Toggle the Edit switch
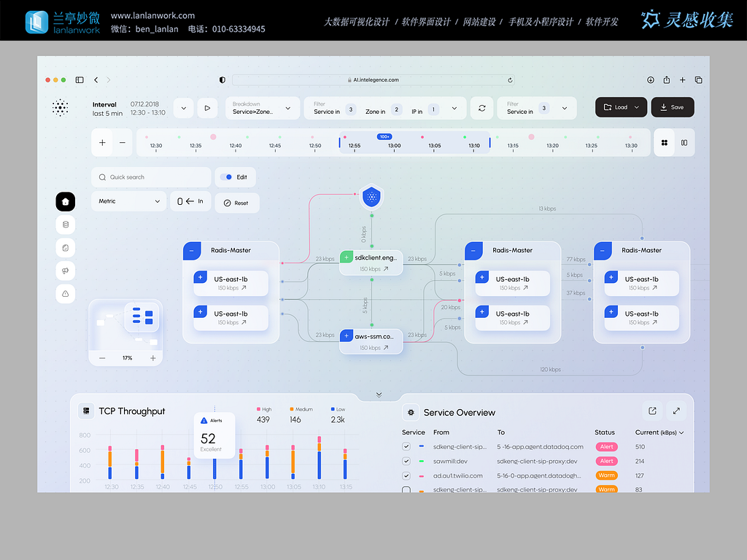Image resolution: width=747 pixels, height=560 pixels. (227, 177)
